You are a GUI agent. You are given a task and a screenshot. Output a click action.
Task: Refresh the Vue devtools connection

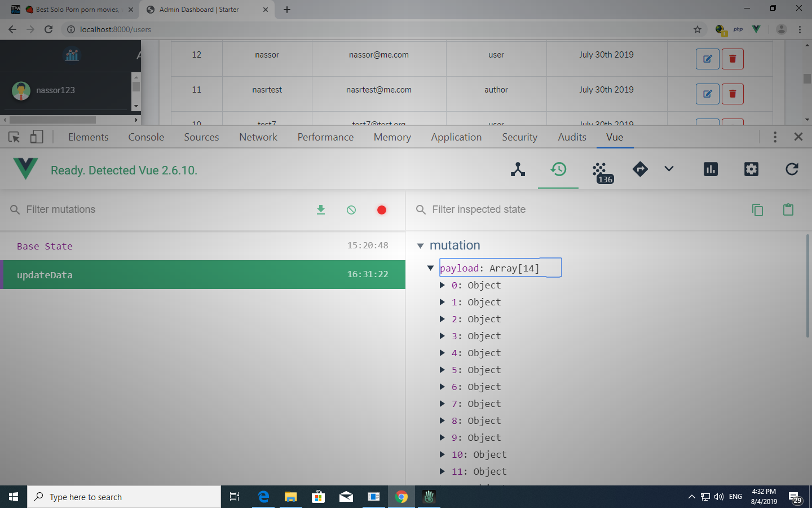coord(792,169)
